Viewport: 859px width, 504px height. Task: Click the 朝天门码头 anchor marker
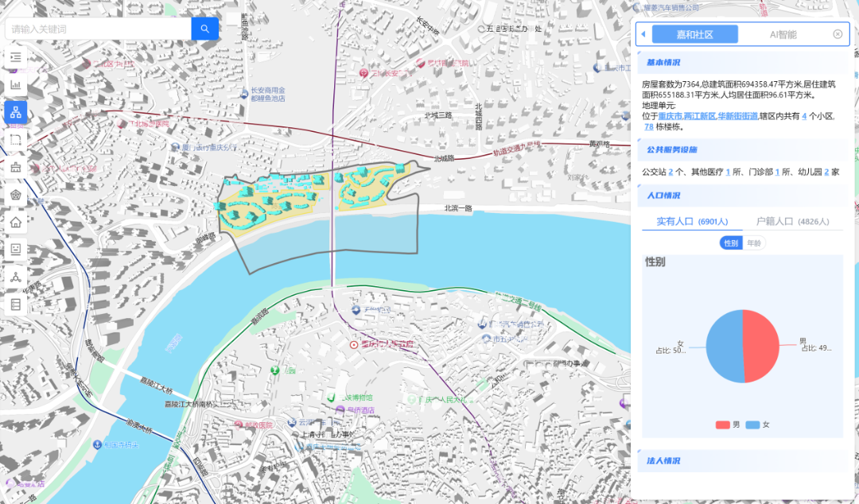click(x=97, y=444)
